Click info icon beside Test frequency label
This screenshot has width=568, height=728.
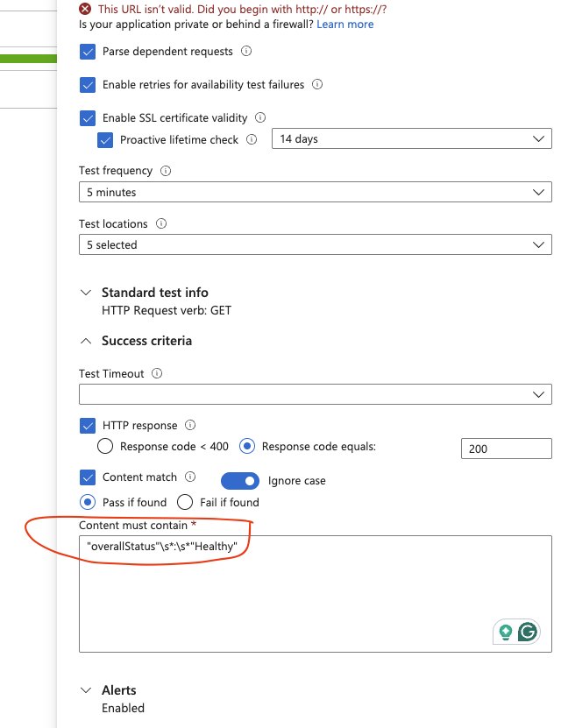166,171
